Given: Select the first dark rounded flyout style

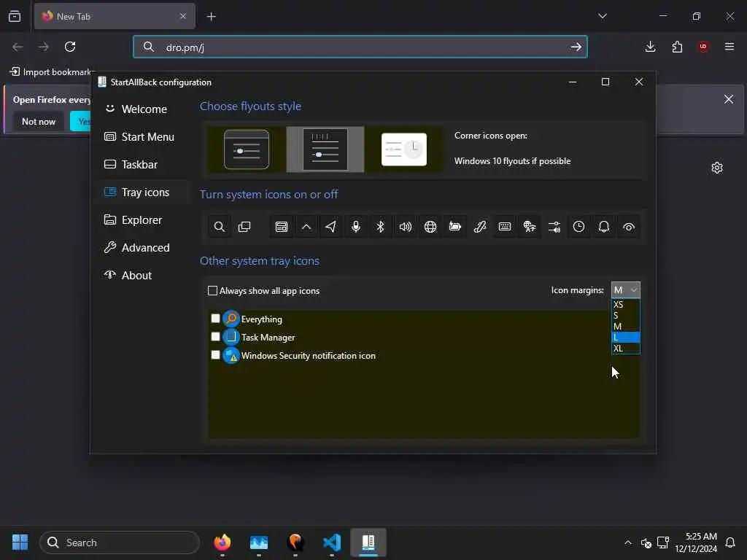Looking at the screenshot, I should pos(247,149).
